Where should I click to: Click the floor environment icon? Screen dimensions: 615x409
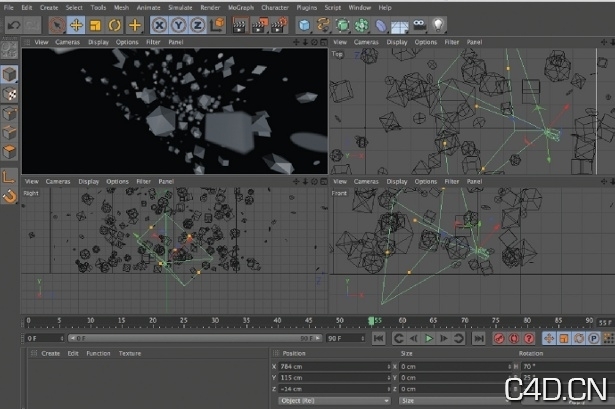point(400,27)
